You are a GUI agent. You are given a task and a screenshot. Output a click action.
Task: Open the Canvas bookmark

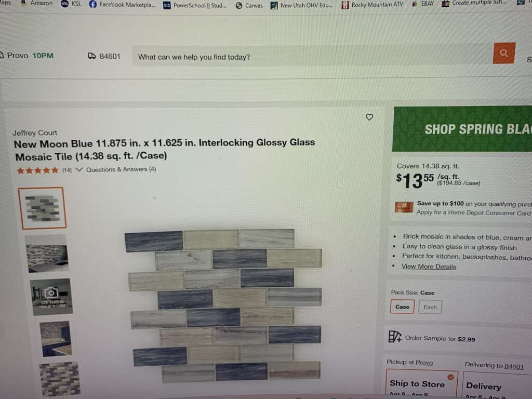[249, 5]
